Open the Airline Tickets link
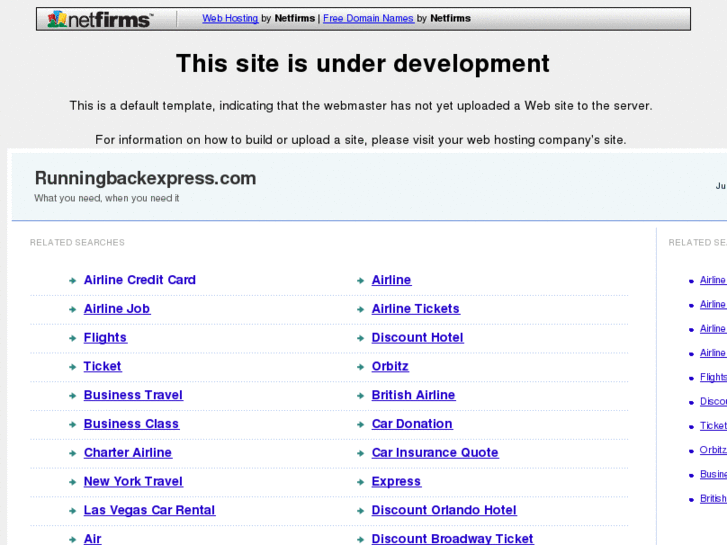Screen dimensions: 727x545 tap(416, 308)
